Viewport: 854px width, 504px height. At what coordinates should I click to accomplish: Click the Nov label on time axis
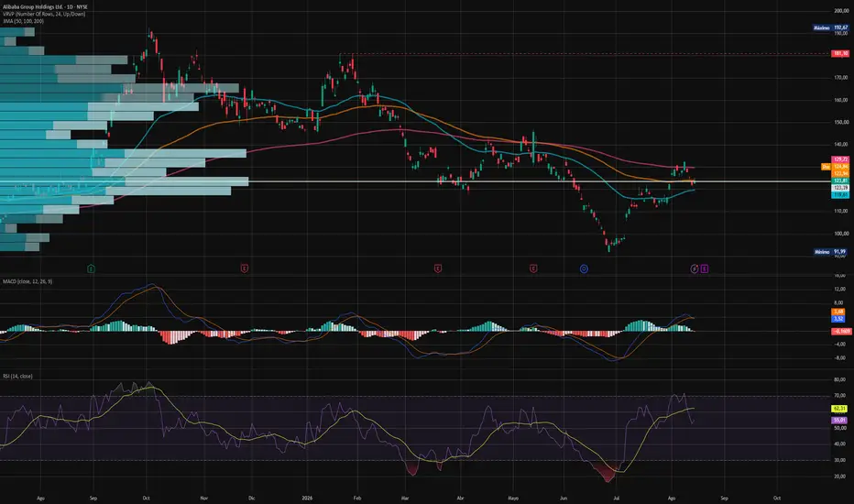pos(204,498)
